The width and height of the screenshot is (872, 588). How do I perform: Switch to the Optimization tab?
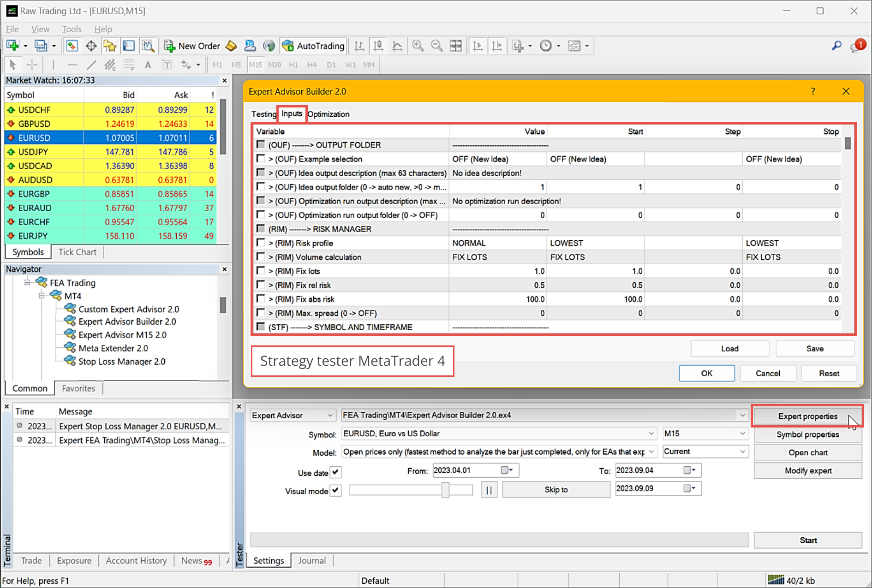pyautogui.click(x=328, y=114)
